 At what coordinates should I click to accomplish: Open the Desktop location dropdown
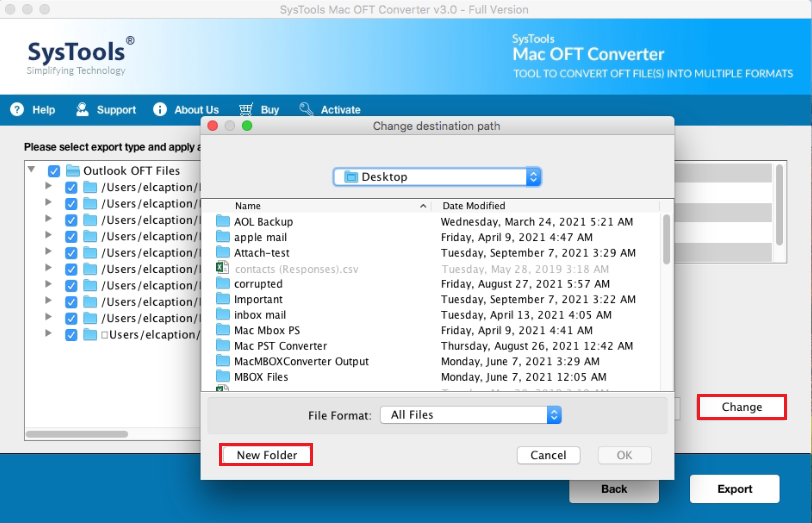coord(437,177)
